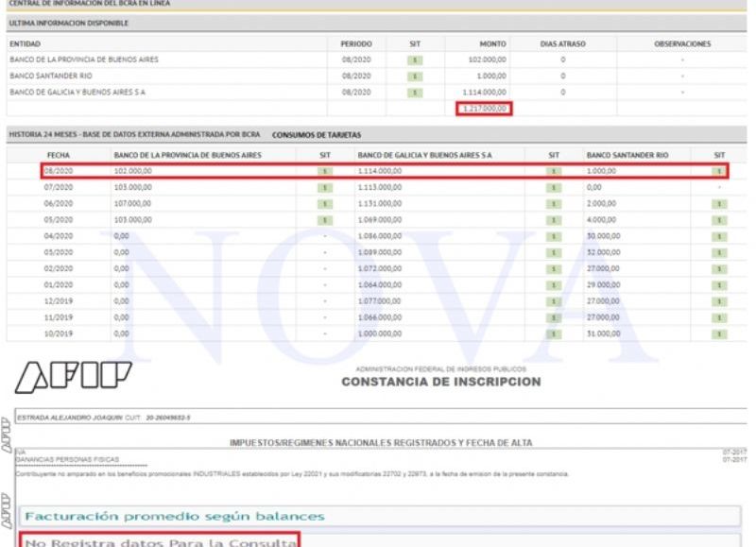Click Galicia amount 1.000.000,00

point(380,333)
